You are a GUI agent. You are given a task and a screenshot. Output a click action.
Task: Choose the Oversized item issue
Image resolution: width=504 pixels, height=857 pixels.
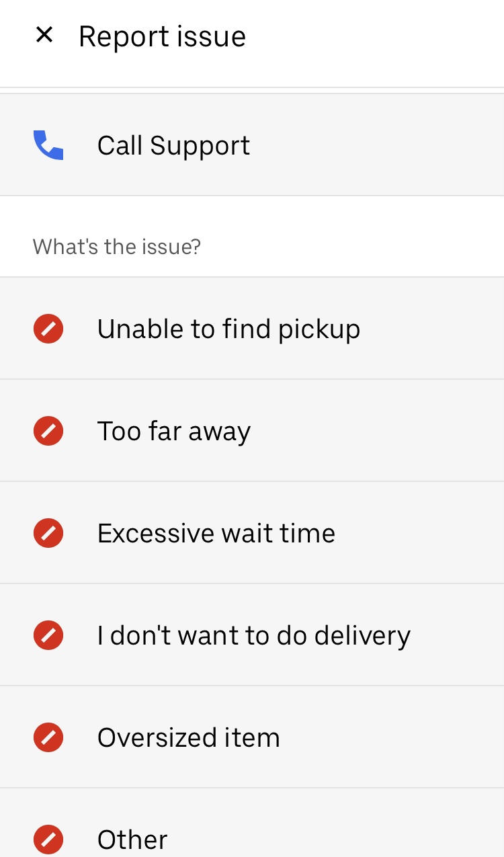[x=188, y=737]
